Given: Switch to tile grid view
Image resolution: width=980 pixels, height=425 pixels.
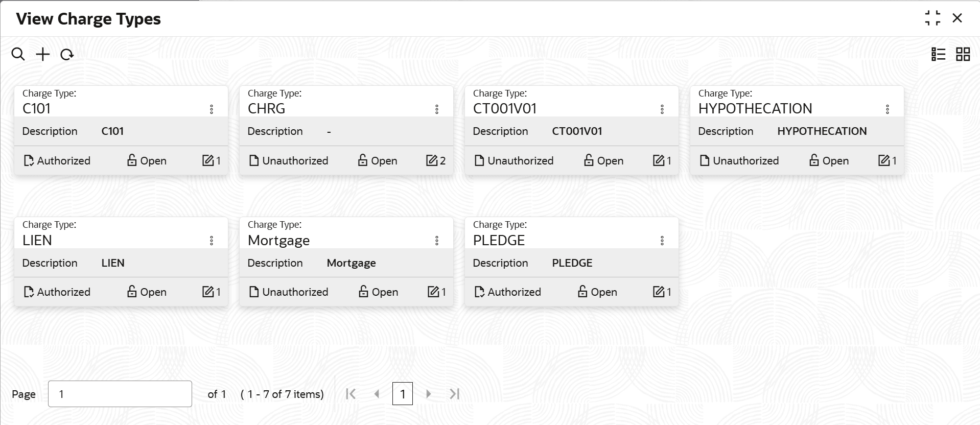Looking at the screenshot, I should click(x=963, y=54).
